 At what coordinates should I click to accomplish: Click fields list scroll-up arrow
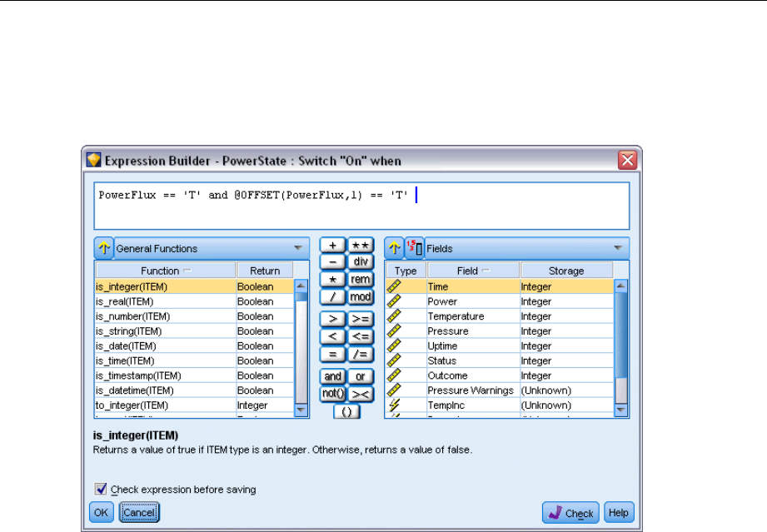620,286
